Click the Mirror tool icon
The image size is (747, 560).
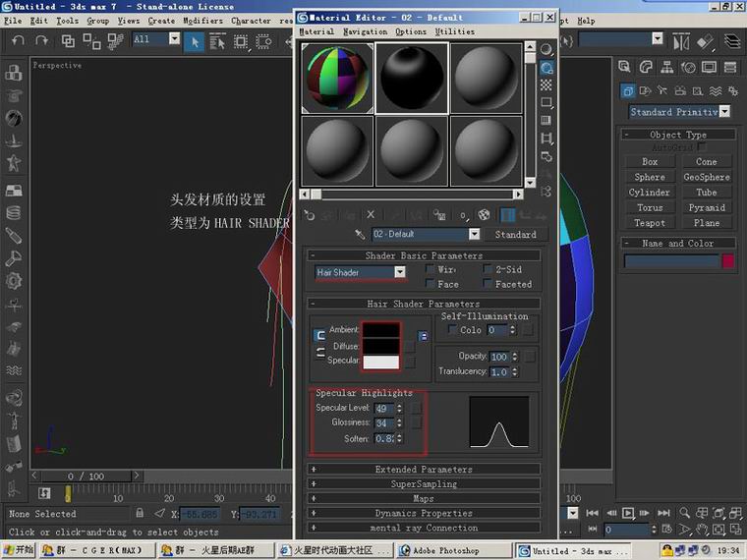click(x=681, y=42)
